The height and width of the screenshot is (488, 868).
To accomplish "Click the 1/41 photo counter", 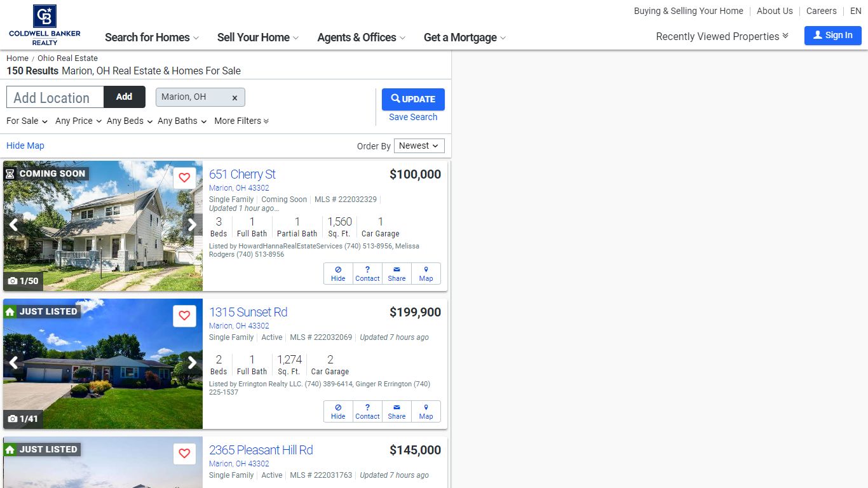I will 24,419.
